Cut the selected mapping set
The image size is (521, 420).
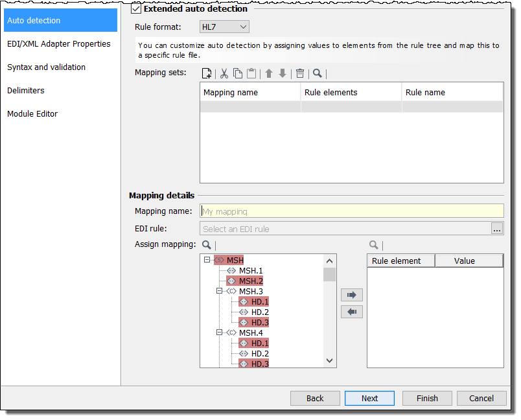(224, 74)
